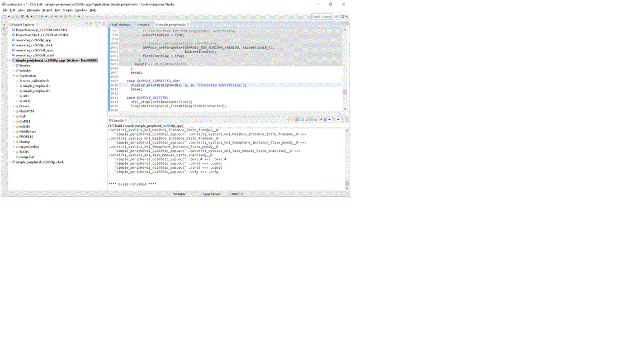Select ProjectZeroApp_CC2650LAUNCHXL project
The width and height of the screenshot is (644, 362).
pos(41,30)
